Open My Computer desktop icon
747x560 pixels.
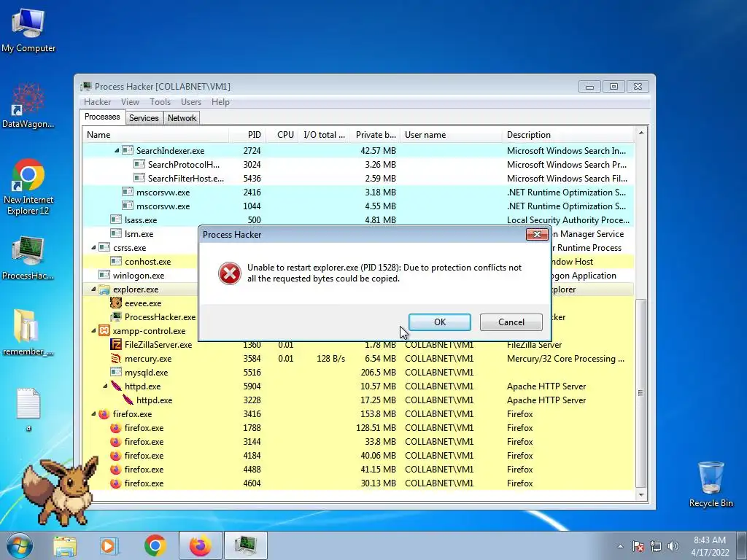click(28, 30)
